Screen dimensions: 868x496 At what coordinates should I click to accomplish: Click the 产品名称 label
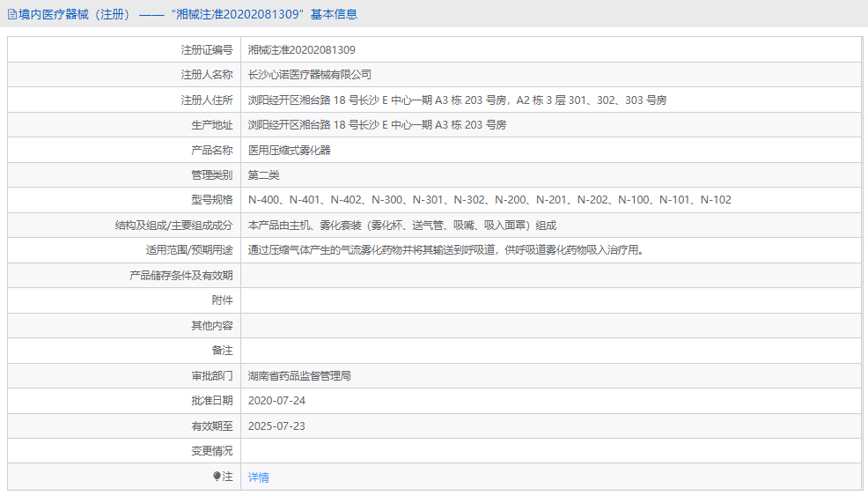click(x=212, y=150)
